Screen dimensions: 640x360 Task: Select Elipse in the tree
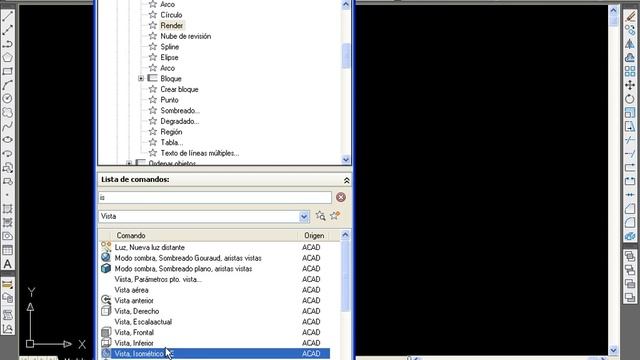coord(169,57)
